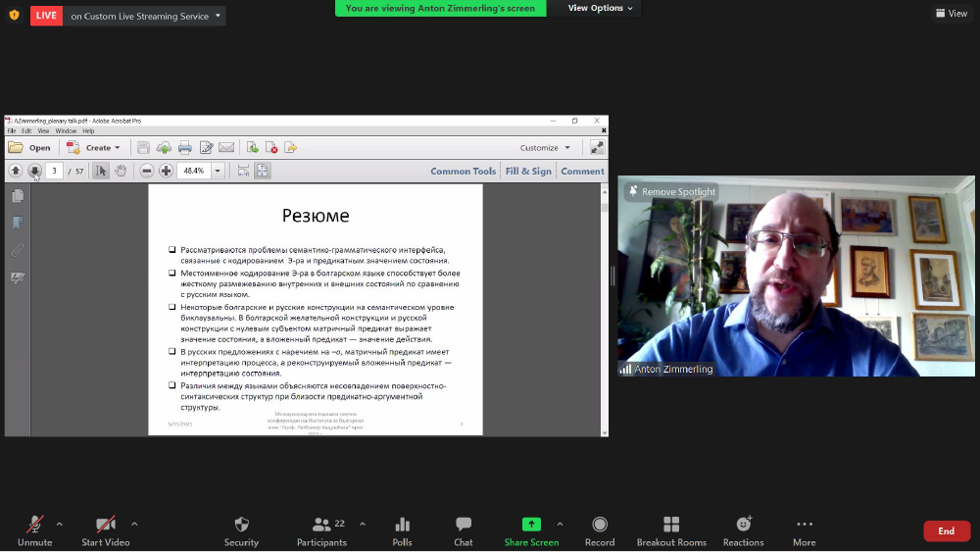This screenshot has height=552, width=980.
Task: Open the Zoom Chat panel
Action: coord(464,530)
